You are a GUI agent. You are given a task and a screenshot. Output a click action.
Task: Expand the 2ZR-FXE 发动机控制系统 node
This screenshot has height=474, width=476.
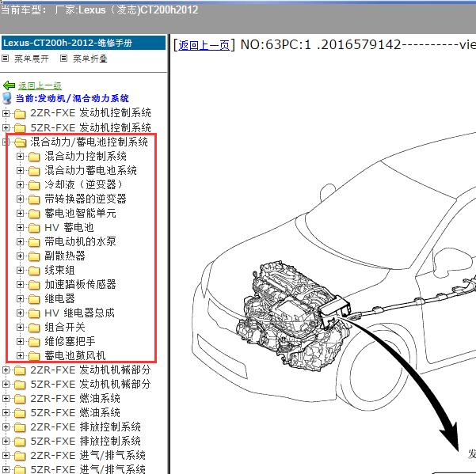(x=6, y=113)
